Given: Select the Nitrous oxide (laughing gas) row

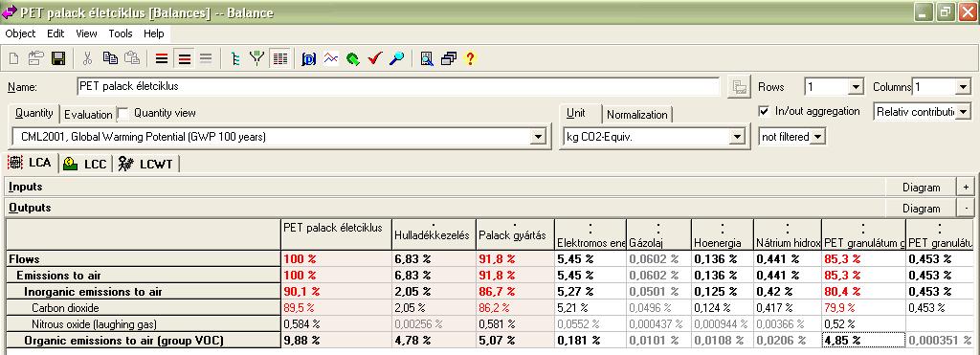Looking at the screenshot, I should tap(144, 323).
